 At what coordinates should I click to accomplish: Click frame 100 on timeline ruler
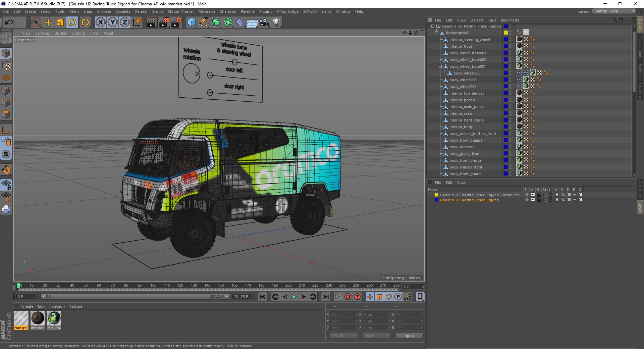pyautogui.click(x=153, y=285)
